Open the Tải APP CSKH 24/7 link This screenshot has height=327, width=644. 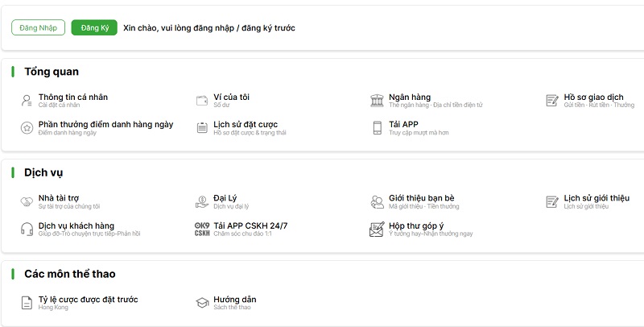pos(250,226)
